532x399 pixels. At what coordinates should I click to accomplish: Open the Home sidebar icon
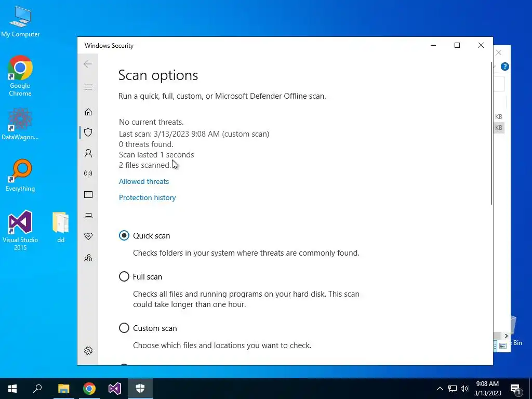(x=88, y=112)
